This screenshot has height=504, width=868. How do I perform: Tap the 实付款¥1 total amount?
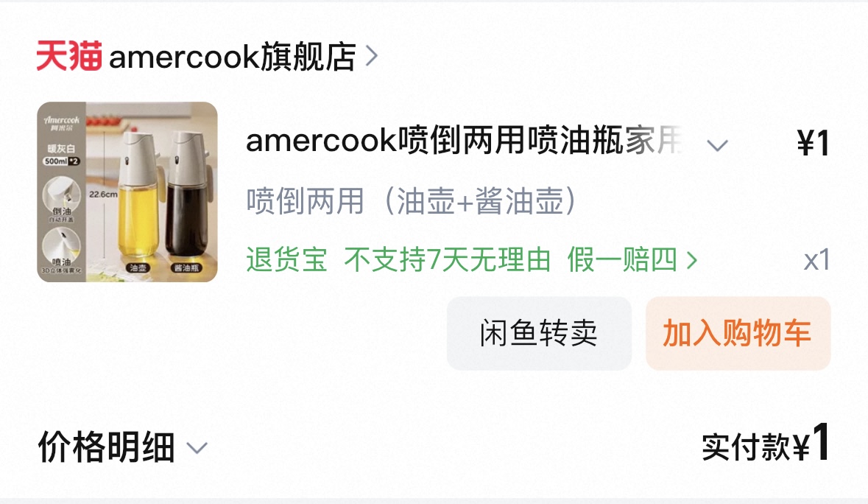pyautogui.click(x=766, y=444)
